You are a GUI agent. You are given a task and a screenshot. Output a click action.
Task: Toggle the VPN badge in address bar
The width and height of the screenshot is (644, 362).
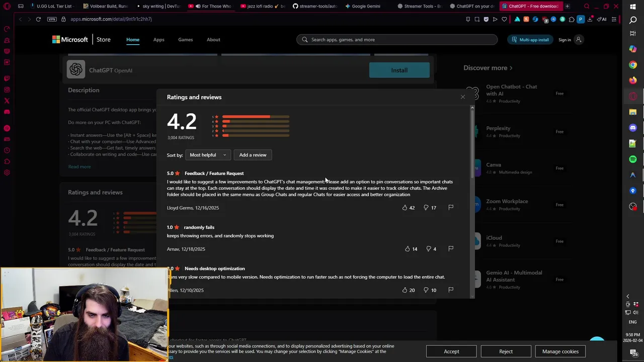point(52,19)
